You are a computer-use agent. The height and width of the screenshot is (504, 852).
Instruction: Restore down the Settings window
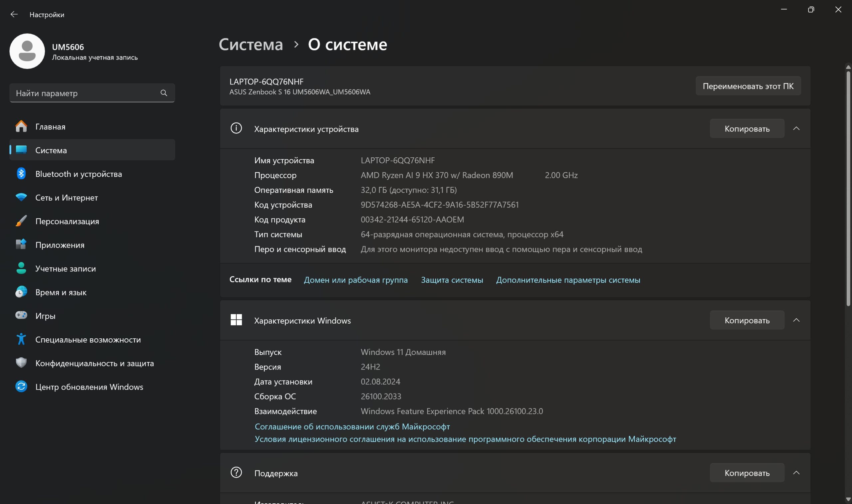pyautogui.click(x=811, y=10)
